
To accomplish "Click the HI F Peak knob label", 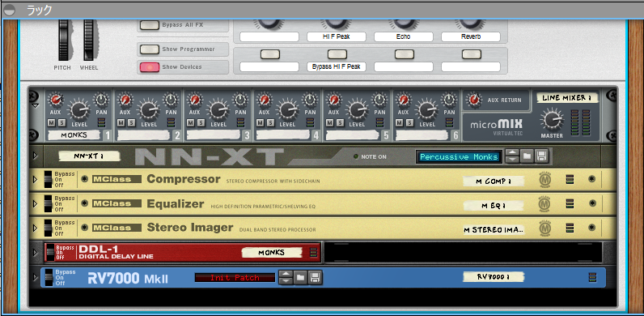I will [337, 36].
